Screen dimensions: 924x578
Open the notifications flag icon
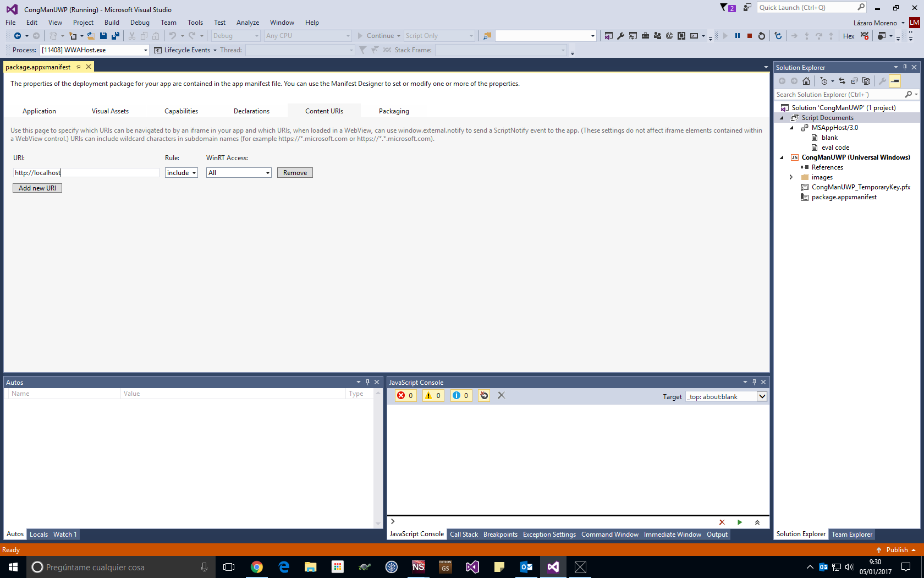(x=727, y=8)
